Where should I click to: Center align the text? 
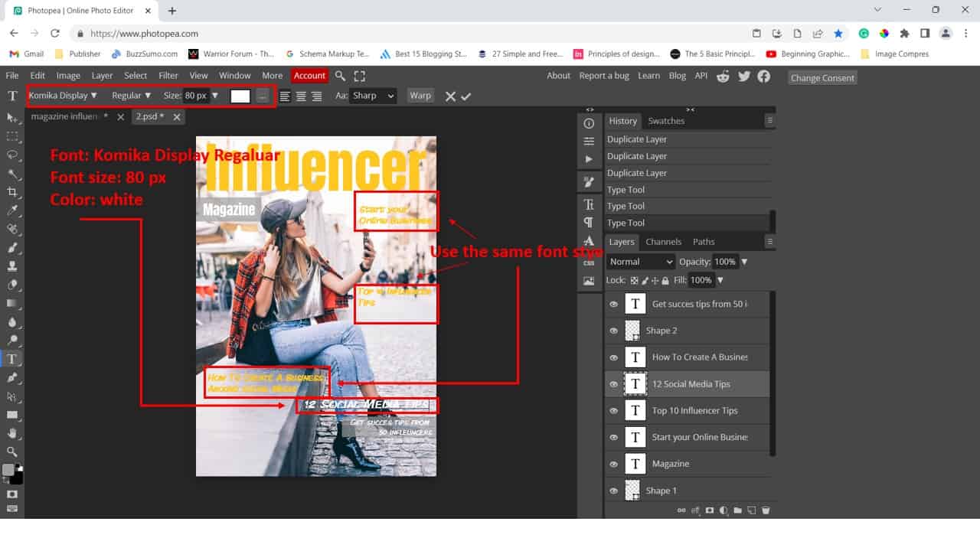pyautogui.click(x=301, y=96)
